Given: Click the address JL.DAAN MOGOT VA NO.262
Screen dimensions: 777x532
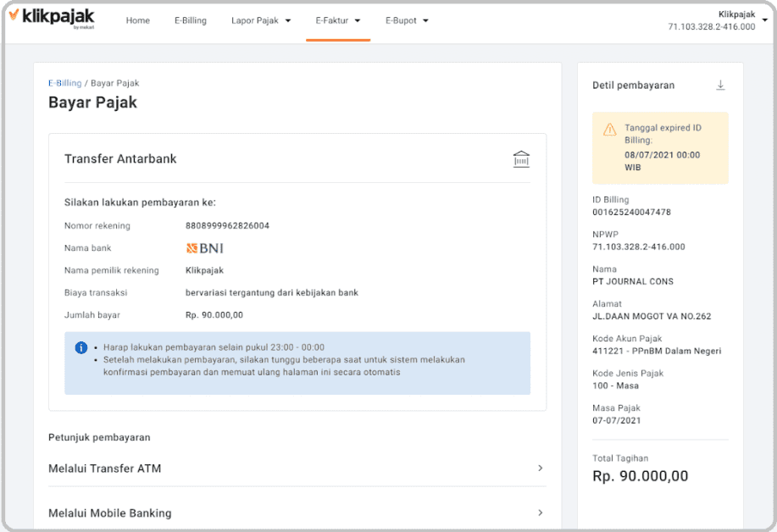Looking at the screenshot, I should click(x=652, y=316).
